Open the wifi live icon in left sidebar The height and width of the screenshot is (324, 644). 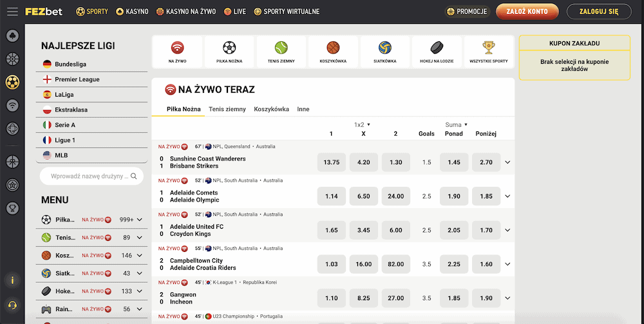pyautogui.click(x=12, y=106)
